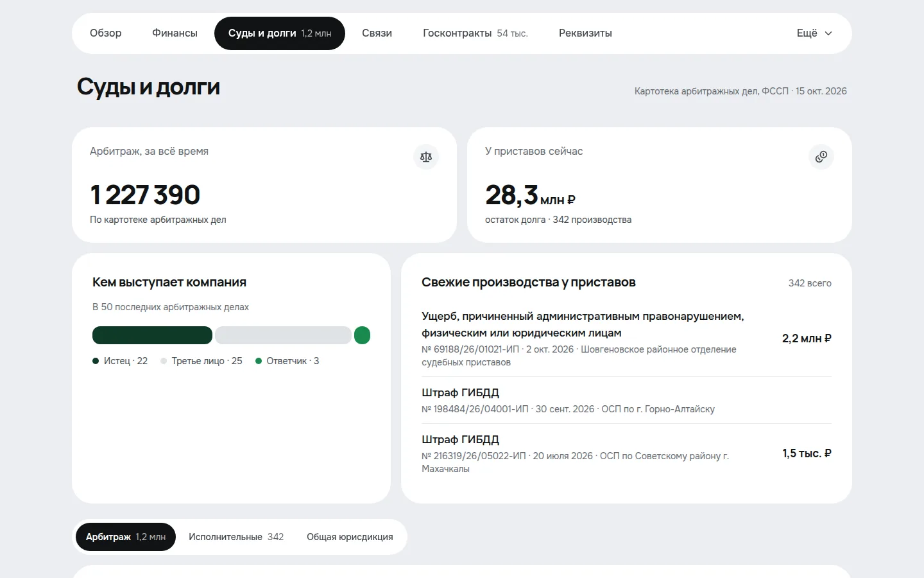924x578 pixels.
Task: Click the У приставов сейчас label
Action: click(534, 151)
